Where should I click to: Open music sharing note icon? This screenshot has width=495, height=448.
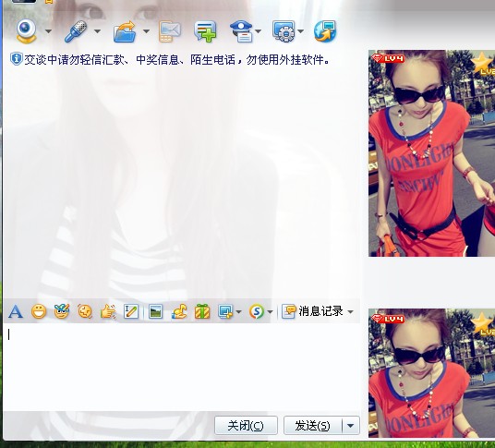tap(179, 312)
